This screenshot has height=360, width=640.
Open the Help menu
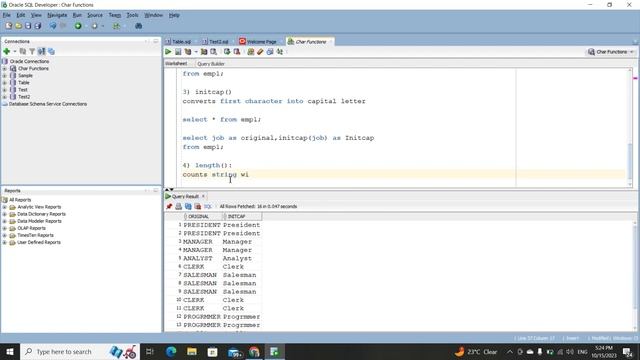pyautogui.click(x=174, y=15)
